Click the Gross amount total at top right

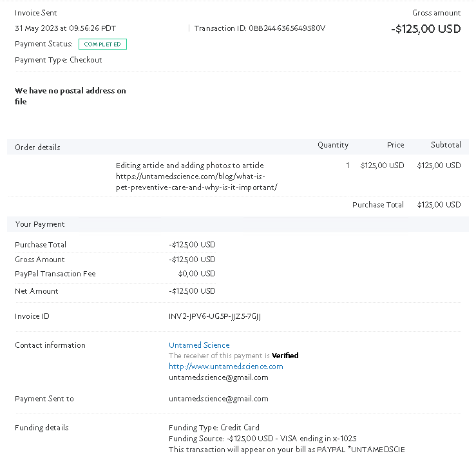coord(426,29)
